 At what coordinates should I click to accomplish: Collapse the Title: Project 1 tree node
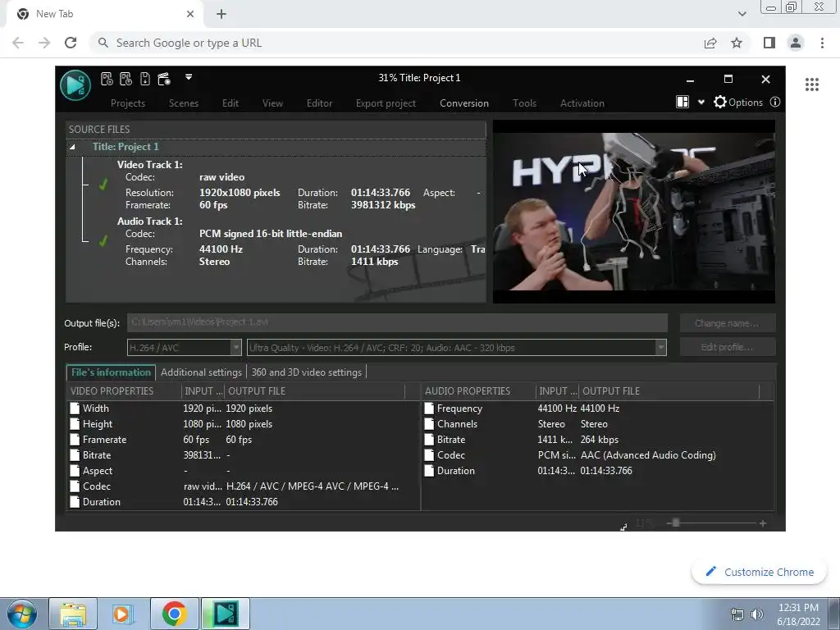click(72, 147)
